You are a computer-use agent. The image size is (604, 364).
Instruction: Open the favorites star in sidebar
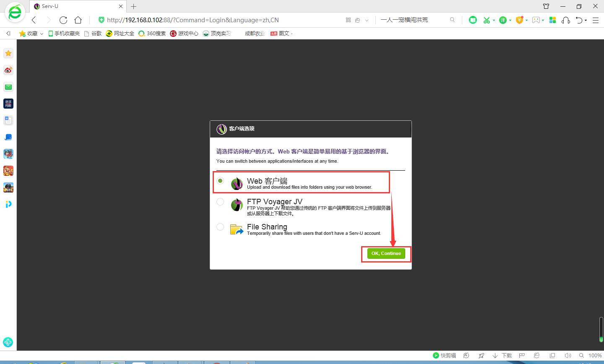8,53
